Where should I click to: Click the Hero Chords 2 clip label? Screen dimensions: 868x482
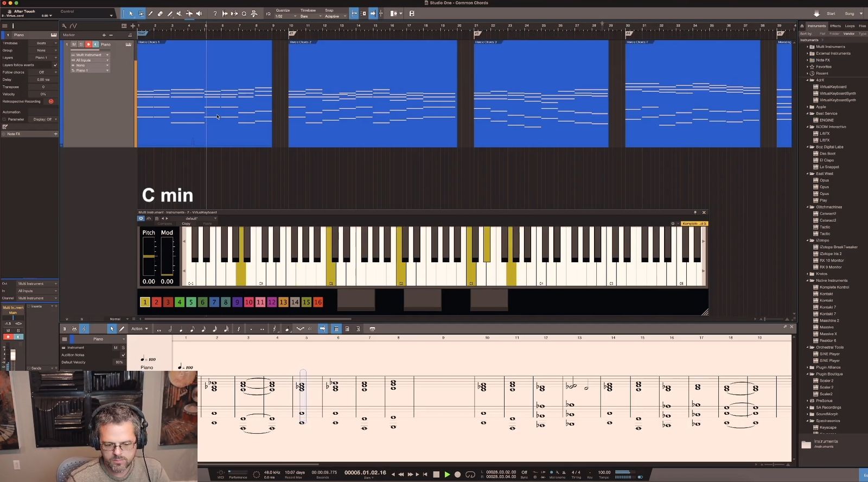[x=301, y=42]
